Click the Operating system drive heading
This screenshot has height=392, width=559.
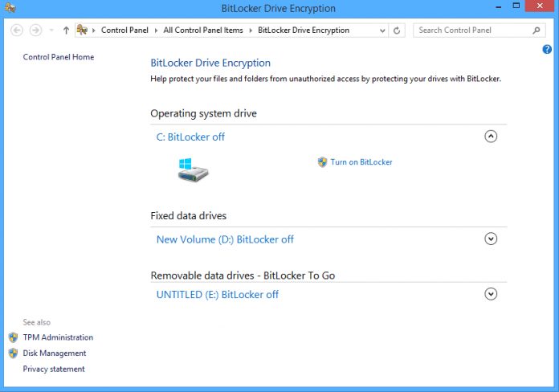coord(203,113)
